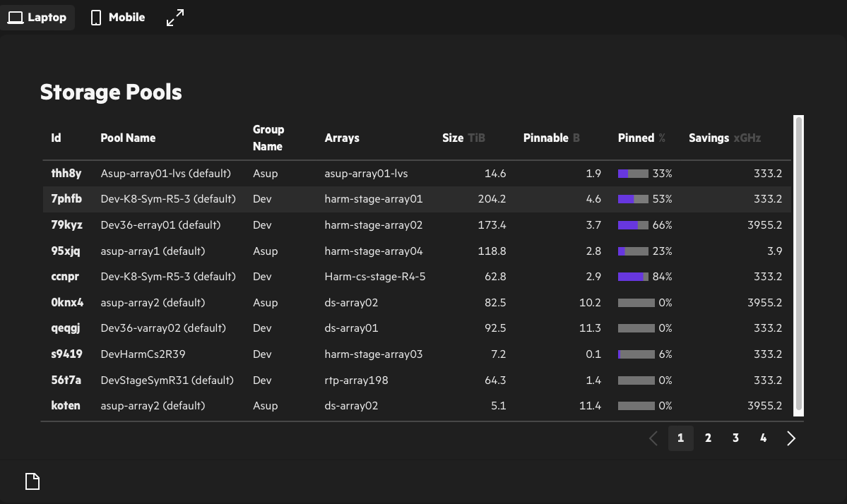Click the 53% pinned meter bar
Viewport: 847px width, 504px height.
(633, 199)
